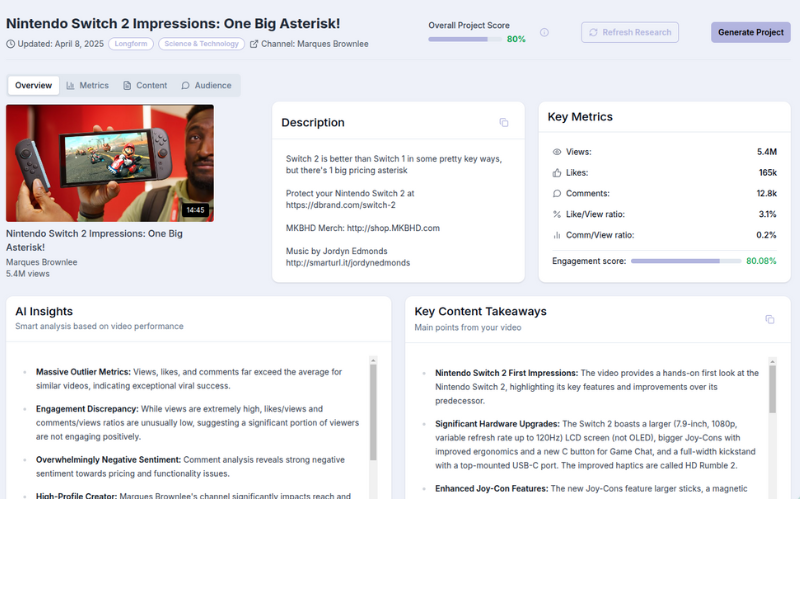The image size is (800, 600).
Task: Click the AI Insights scroll up arrow
Action: [x=373, y=360]
